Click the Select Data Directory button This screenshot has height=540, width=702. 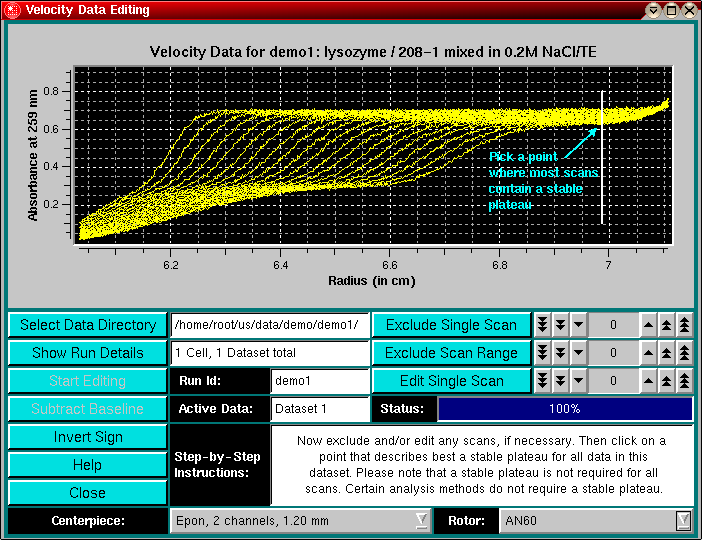coord(88,325)
